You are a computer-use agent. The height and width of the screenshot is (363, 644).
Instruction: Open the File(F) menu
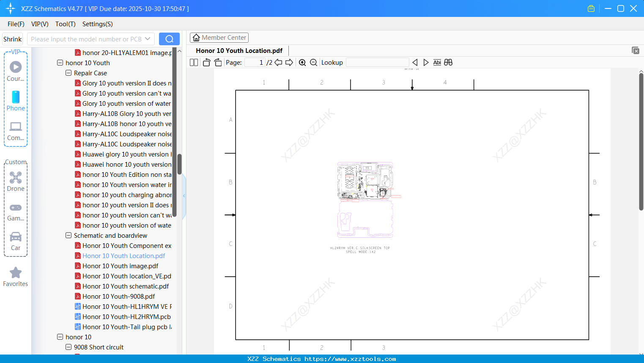16,24
